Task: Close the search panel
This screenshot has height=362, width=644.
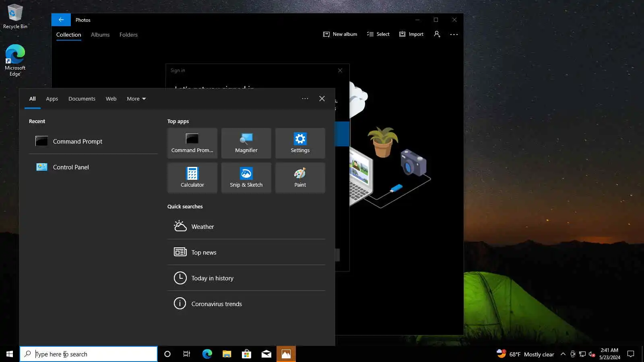Action: tap(322, 99)
